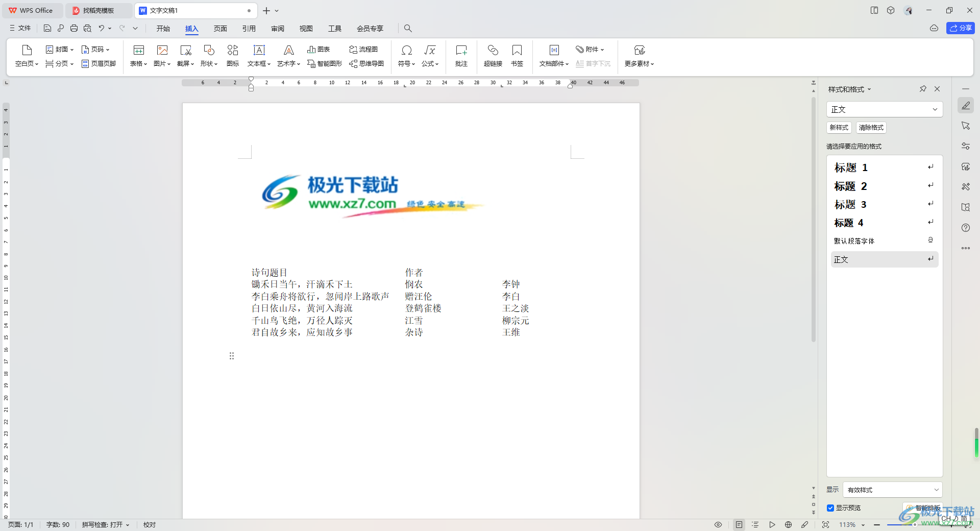Viewport: 980px width, 531px height.
Task: Click the Save icon in quick toolbar
Action: [x=47, y=29]
